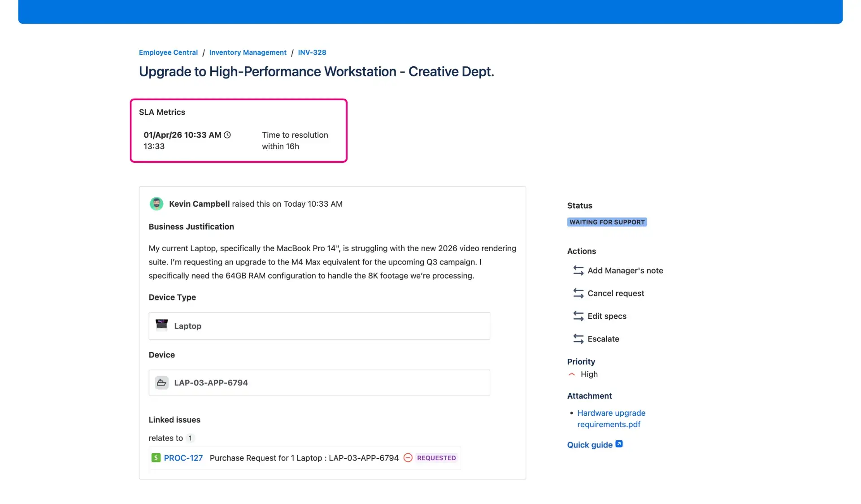Image resolution: width=861 pixels, height=504 pixels.
Task: Navigate to Inventory Management breadcrumb
Action: click(248, 52)
